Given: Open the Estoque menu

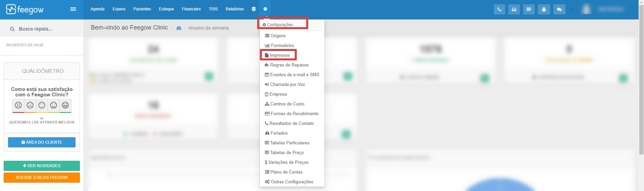Looking at the screenshot, I should [x=166, y=9].
